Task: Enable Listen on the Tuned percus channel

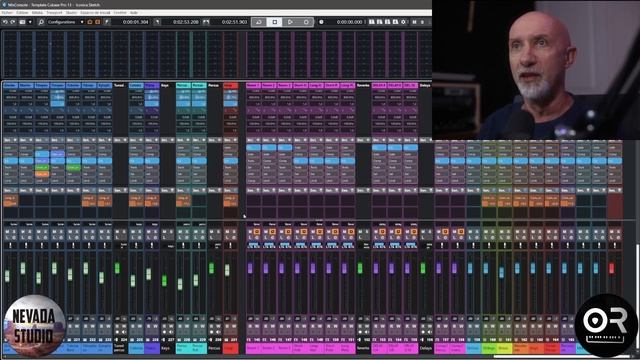Action: point(117,237)
